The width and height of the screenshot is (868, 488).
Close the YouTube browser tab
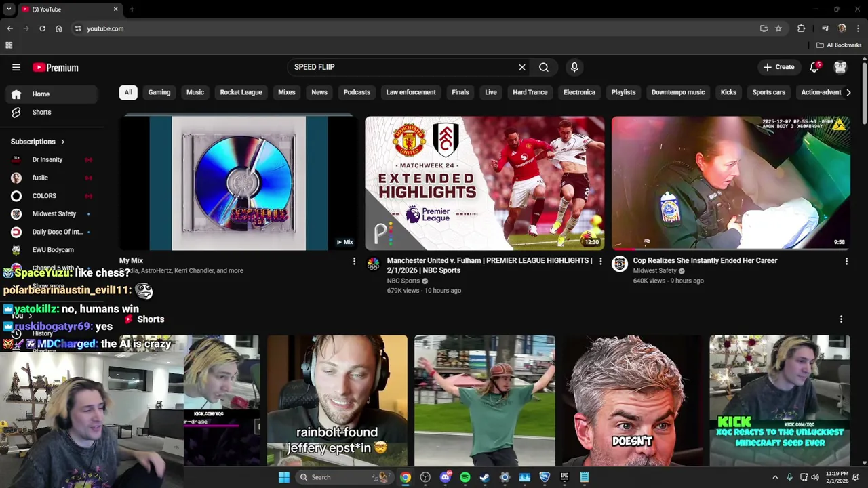[x=115, y=9]
